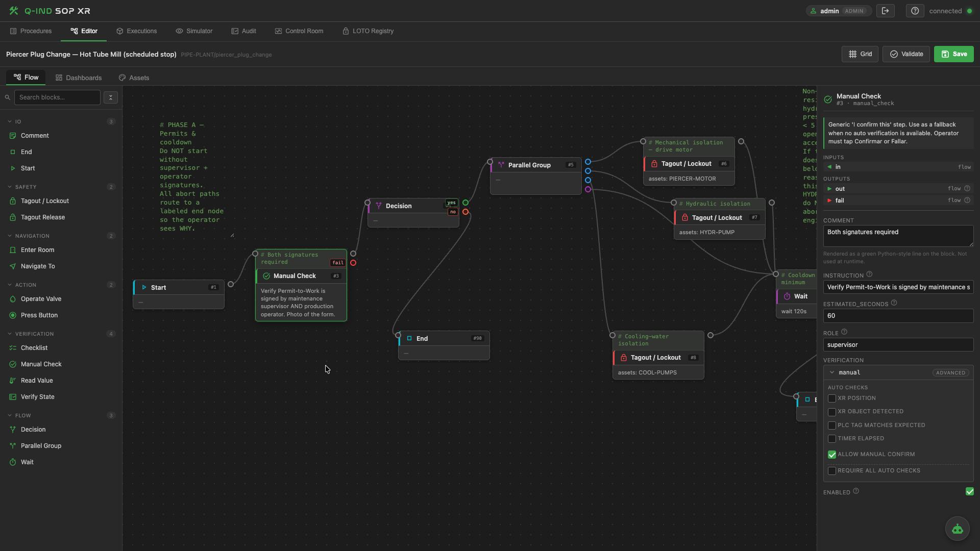Image resolution: width=980 pixels, height=551 pixels.
Task: Toggle the Grid display button
Action: click(x=860, y=54)
